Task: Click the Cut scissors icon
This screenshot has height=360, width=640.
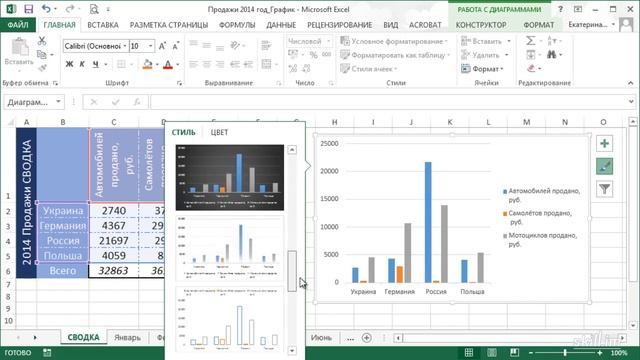Action: pyautogui.click(x=42, y=41)
